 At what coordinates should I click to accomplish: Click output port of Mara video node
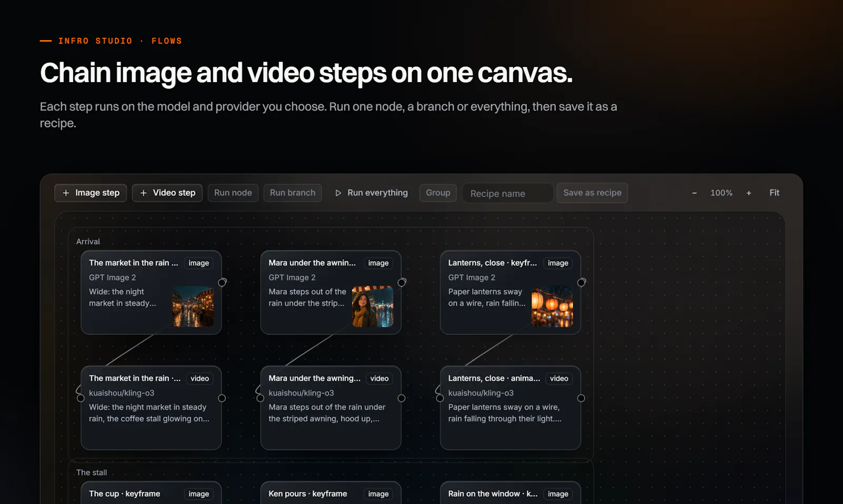click(401, 398)
